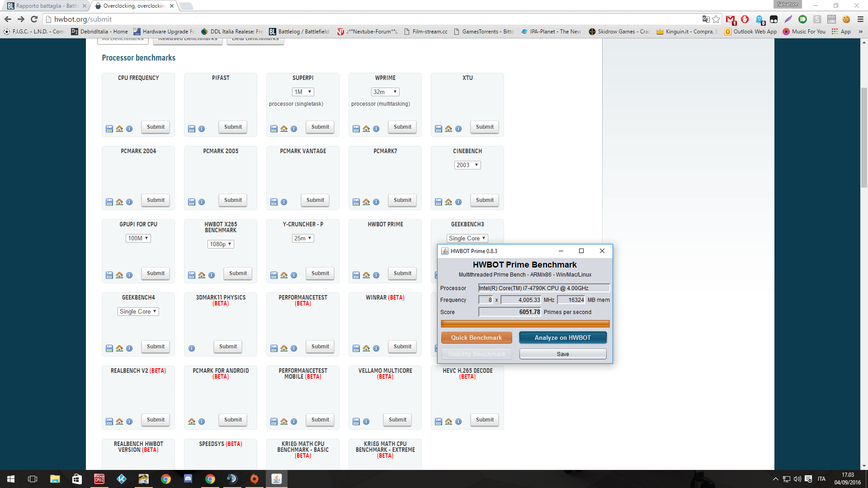Open the Y-CRUNCHER 25m dropdown
The width and height of the screenshot is (868, 488).
[x=303, y=238]
